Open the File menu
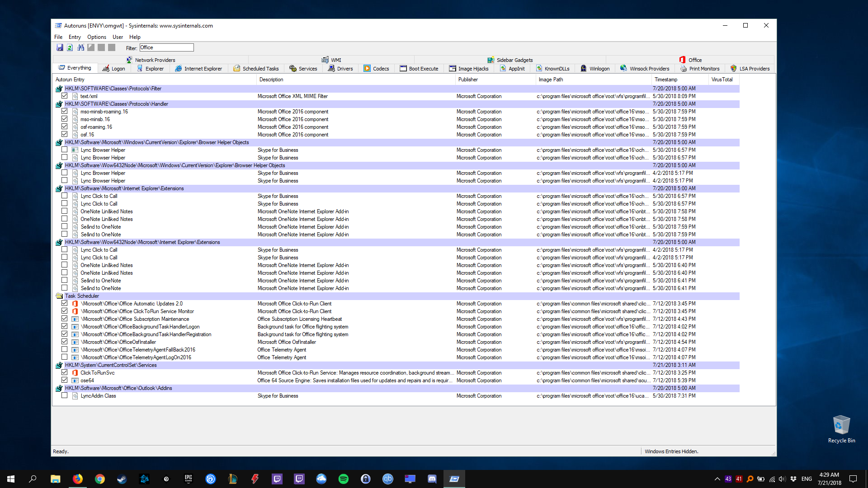 click(x=58, y=37)
